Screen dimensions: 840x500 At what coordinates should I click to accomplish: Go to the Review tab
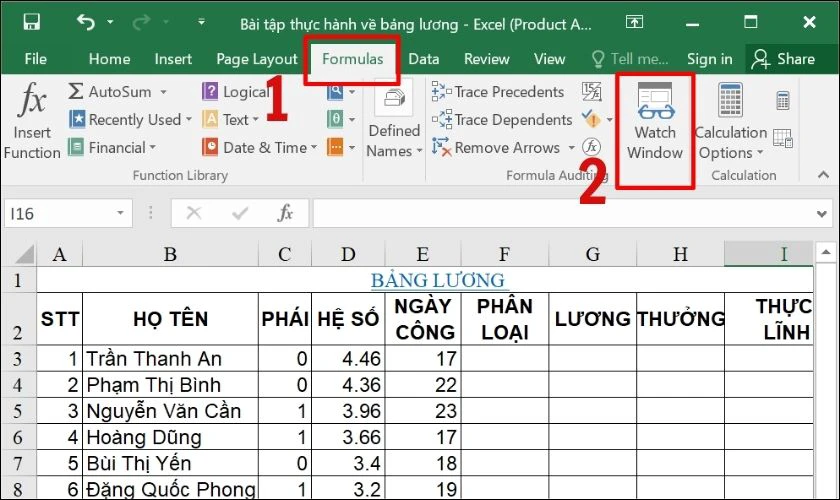[x=486, y=59]
